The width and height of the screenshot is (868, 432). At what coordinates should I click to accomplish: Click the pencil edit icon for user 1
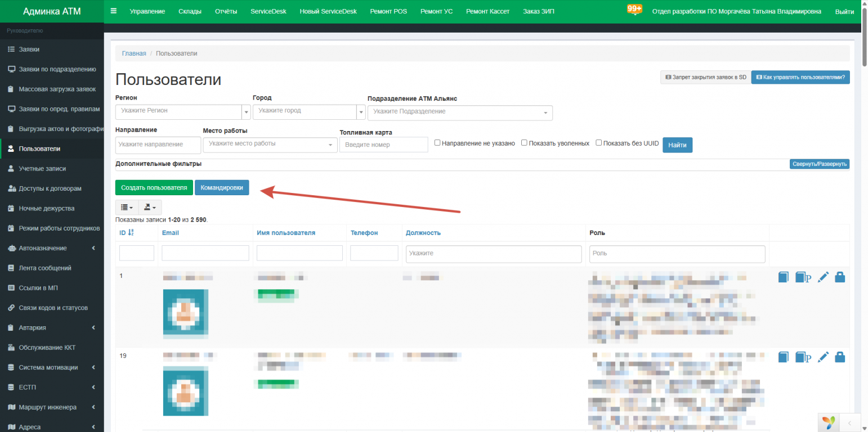pos(823,277)
